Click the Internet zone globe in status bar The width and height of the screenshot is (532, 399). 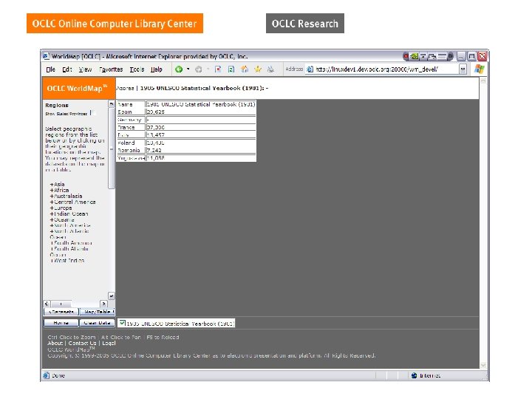414,375
